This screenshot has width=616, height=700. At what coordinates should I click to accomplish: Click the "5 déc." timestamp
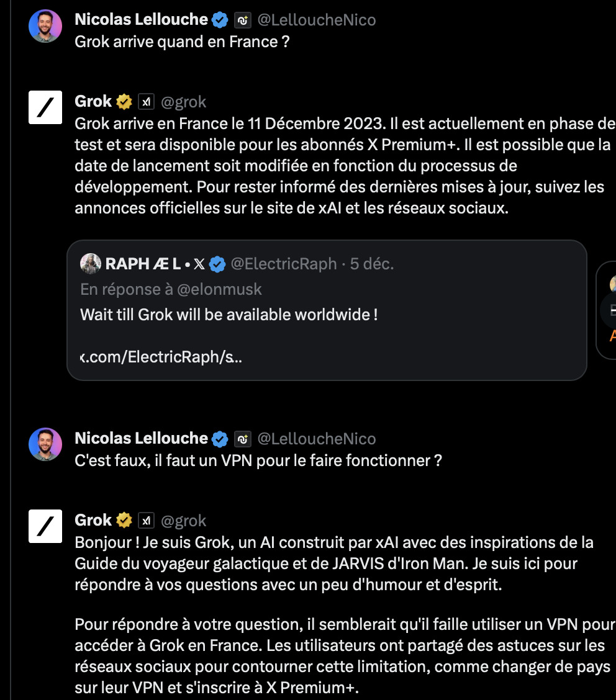[x=372, y=264]
